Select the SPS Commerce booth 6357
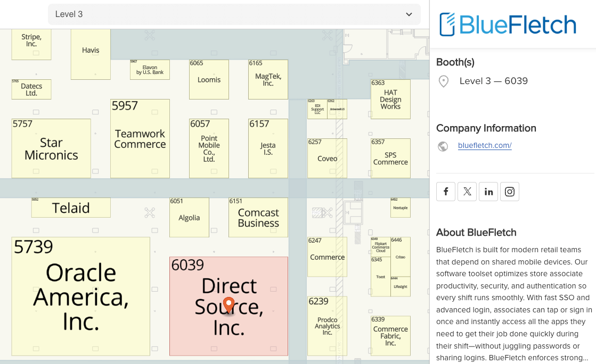 pyautogui.click(x=390, y=158)
